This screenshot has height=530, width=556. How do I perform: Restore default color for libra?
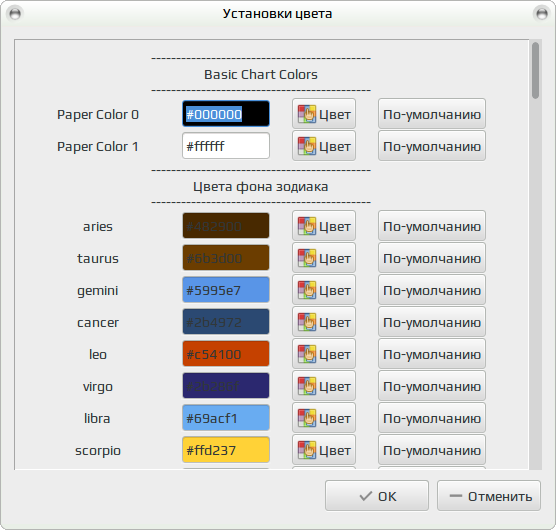(432, 418)
